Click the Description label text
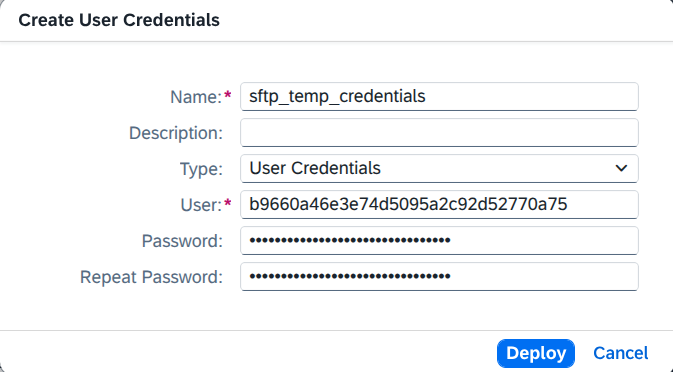 pyautogui.click(x=176, y=133)
